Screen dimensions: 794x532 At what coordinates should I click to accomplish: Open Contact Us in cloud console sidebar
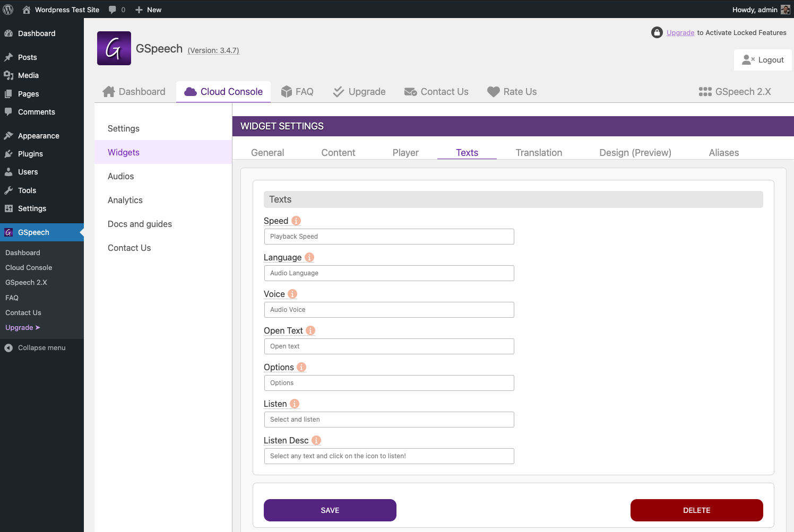[x=163, y=248]
